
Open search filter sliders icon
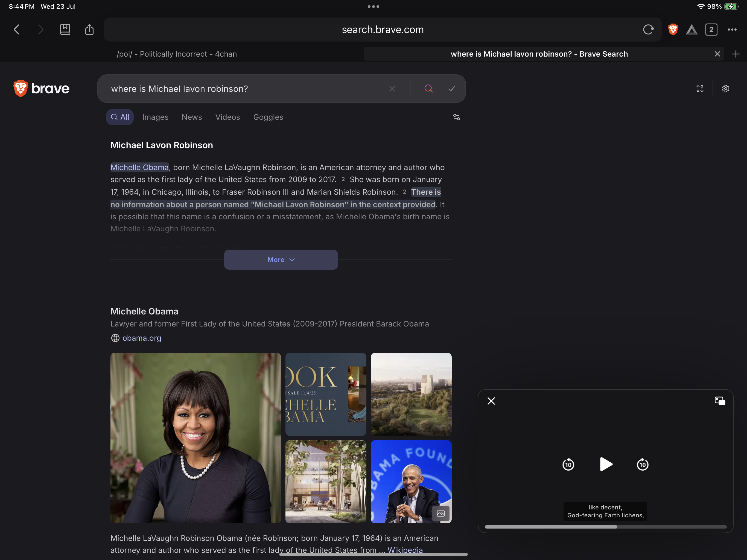(x=456, y=117)
